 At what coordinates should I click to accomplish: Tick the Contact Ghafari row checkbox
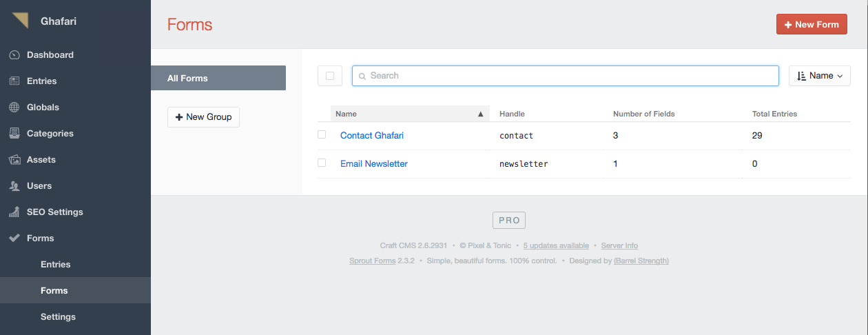[322, 135]
